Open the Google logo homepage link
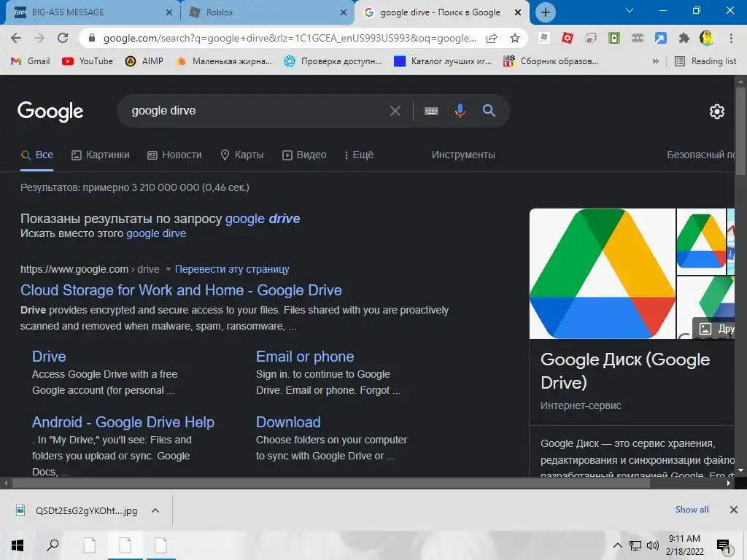 [50, 112]
